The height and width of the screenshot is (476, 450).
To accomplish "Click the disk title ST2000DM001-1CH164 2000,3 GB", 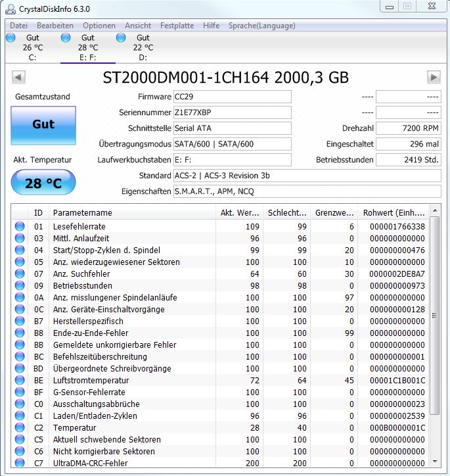I will tap(225, 78).
